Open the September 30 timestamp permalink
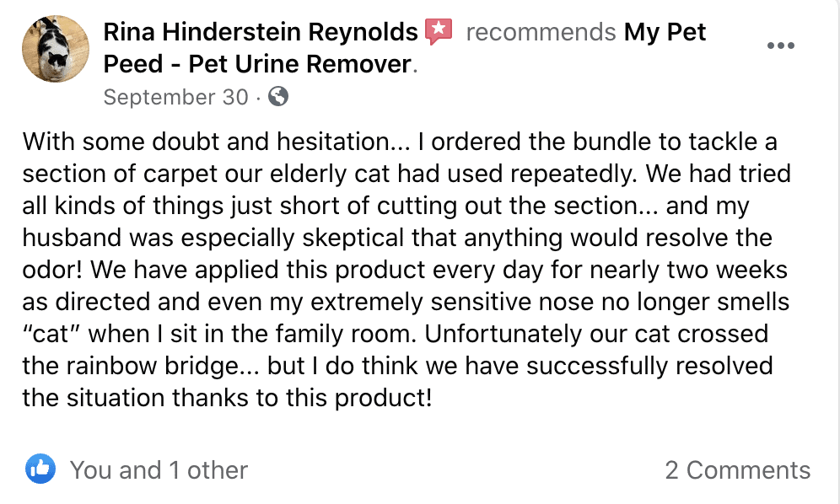 [175, 97]
